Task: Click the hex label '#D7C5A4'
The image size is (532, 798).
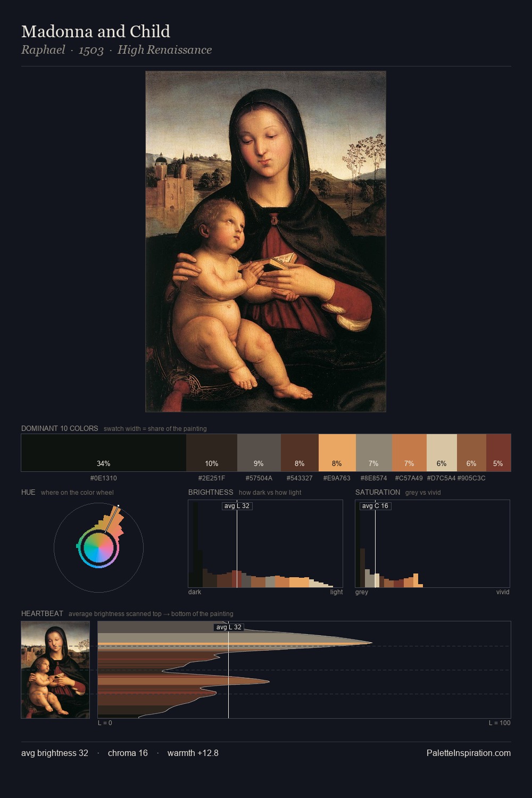Action: [442, 478]
